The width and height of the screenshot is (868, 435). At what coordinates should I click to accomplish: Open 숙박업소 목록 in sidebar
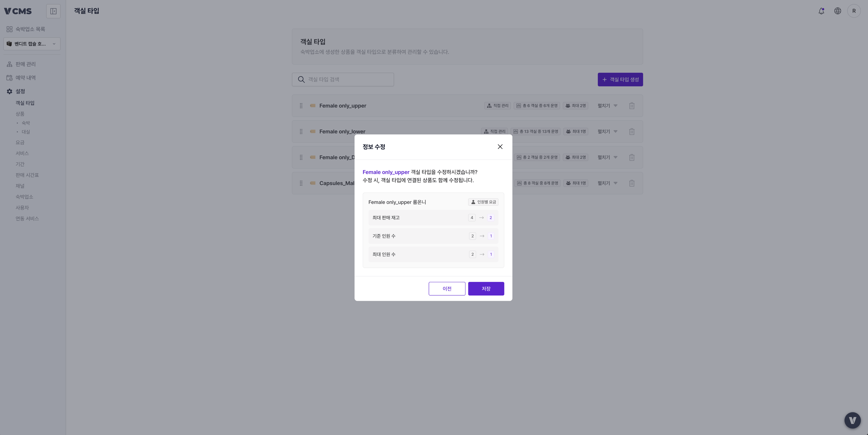[x=30, y=29]
